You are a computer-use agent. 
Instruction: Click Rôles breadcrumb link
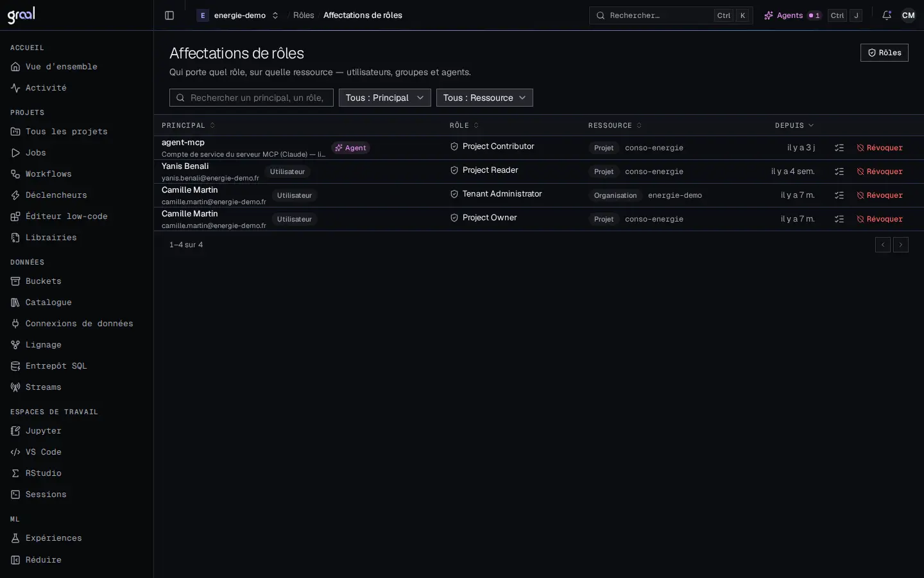304,15
